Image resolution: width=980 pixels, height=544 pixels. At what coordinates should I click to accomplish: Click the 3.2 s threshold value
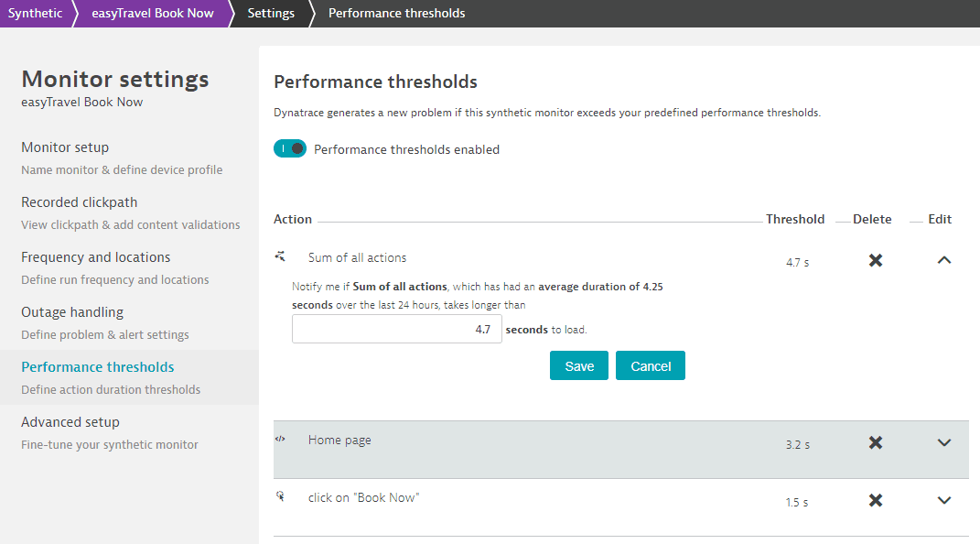click(798, 444)
